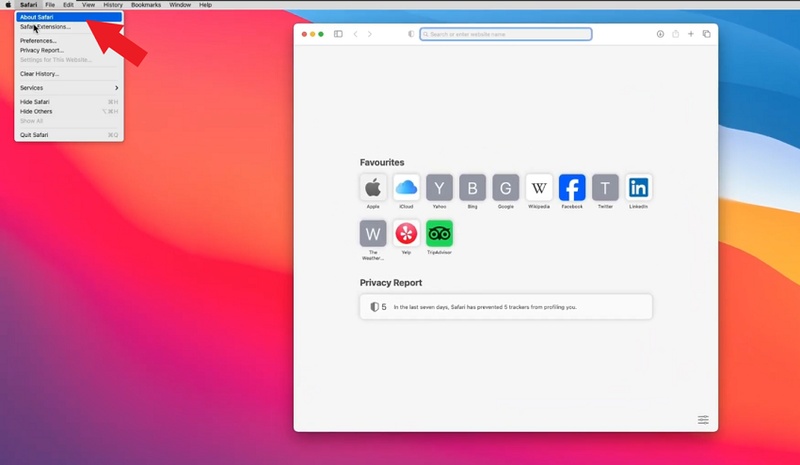Open the History menu
Image resolution: width=800 pixels, height=465 pixels.
(x=113, y=5)
